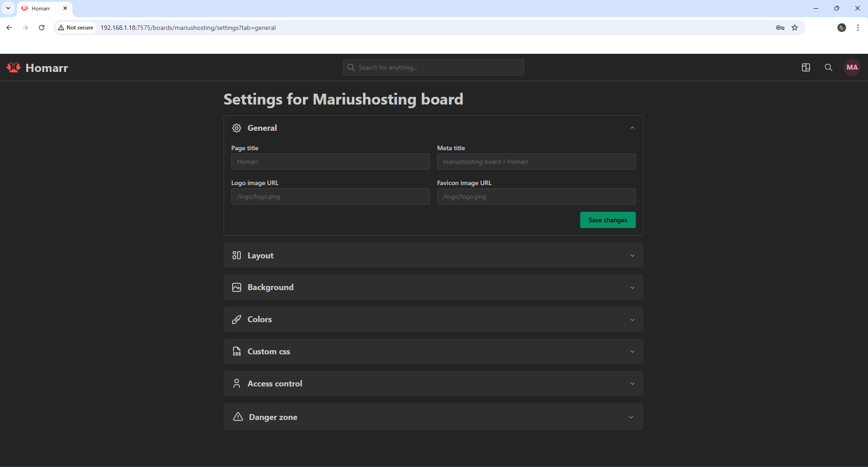The height and width of the screenshot is (467, 868).
Task: Click the Danger zone warning triangle icon
Action: tap(238, 417)
